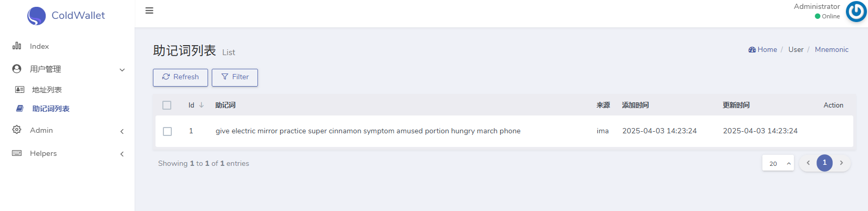
Task: Click the Admin gear icon
Action: [17, 130]
